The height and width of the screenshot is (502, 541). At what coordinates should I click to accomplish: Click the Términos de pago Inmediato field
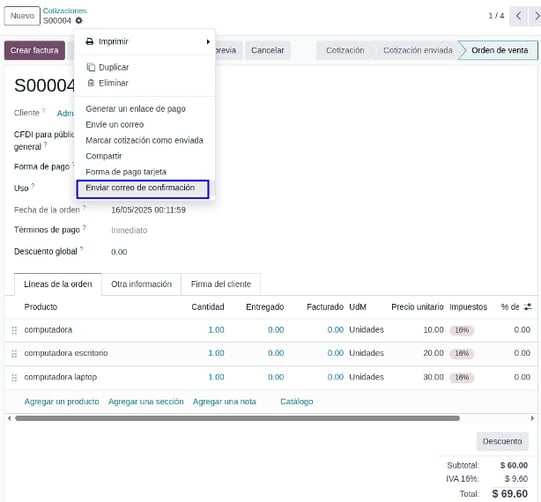click(129, 230)
